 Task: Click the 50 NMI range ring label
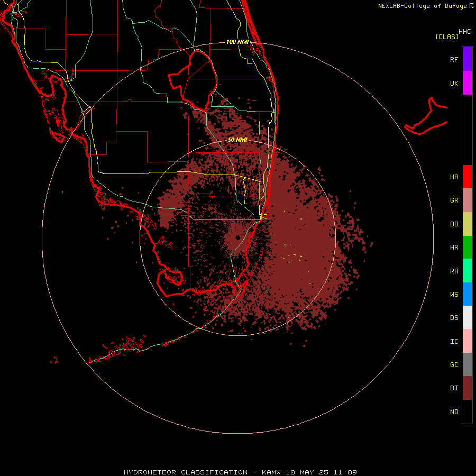pos(237,140)
